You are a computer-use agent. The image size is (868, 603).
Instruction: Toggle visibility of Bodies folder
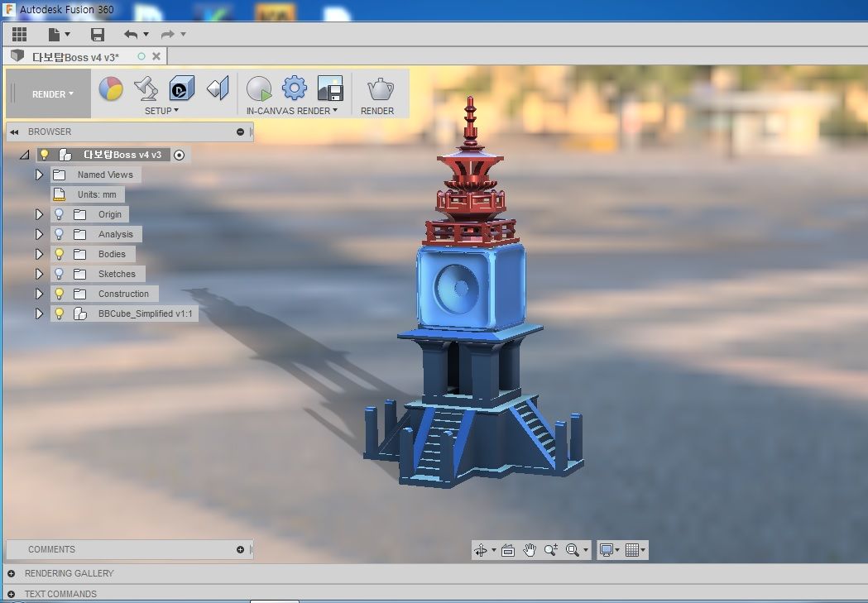pos(60,254)
